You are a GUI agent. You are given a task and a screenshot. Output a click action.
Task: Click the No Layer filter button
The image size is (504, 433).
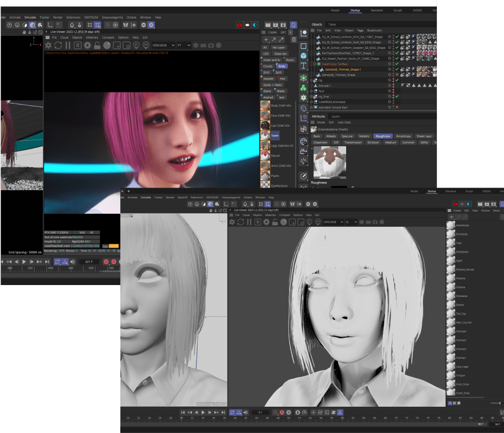tap(279, 47)
